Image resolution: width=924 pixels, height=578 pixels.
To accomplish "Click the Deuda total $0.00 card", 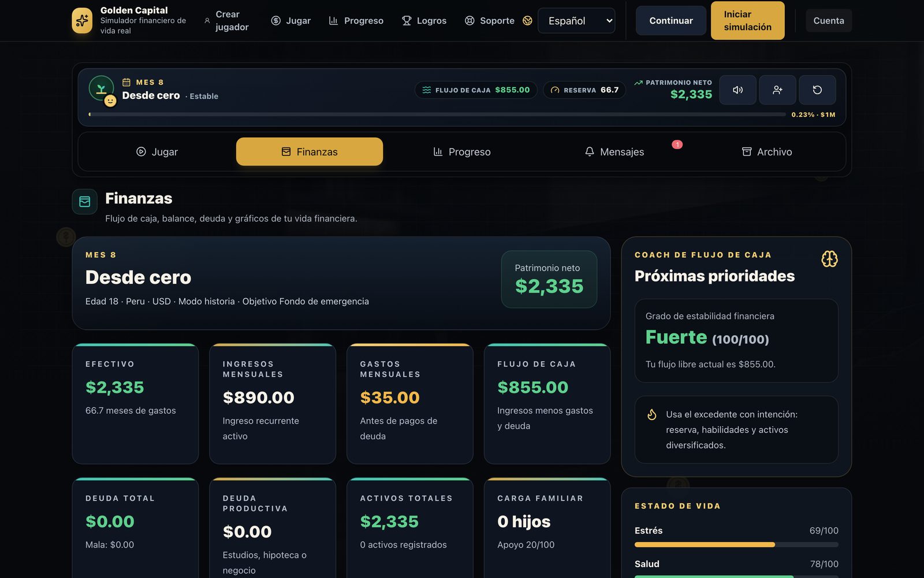I will (x=135, y=528).
